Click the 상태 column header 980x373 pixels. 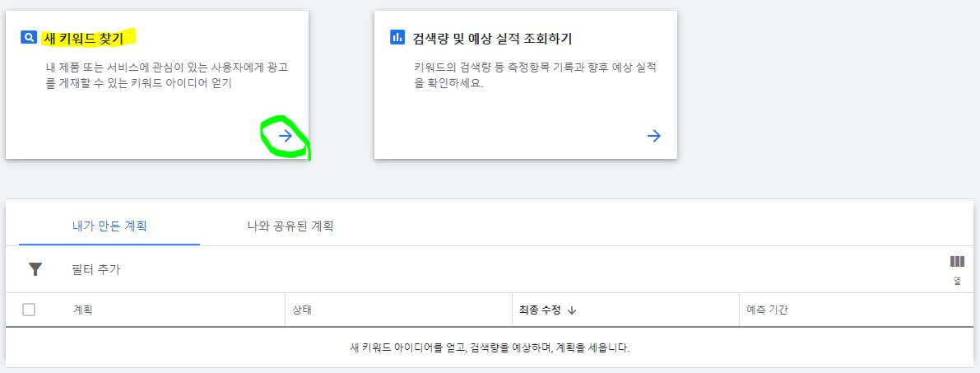coord(302,310)
